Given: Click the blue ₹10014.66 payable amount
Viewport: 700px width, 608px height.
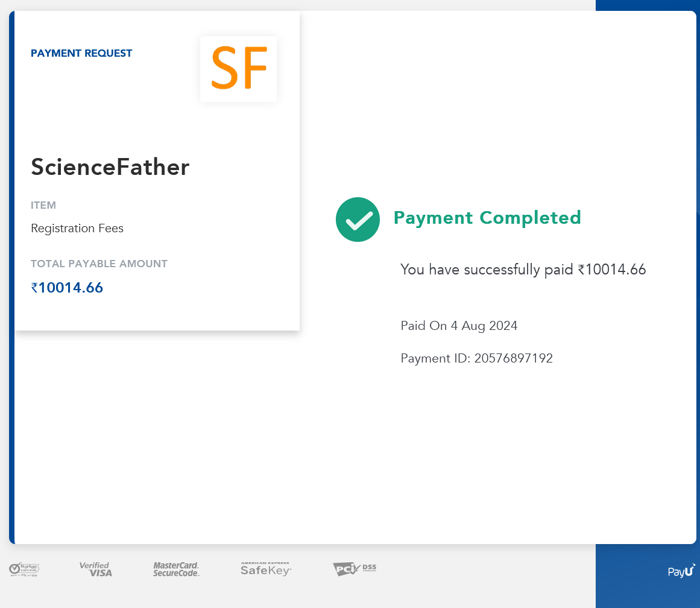Looking at the screenshot, I should 67,288.
